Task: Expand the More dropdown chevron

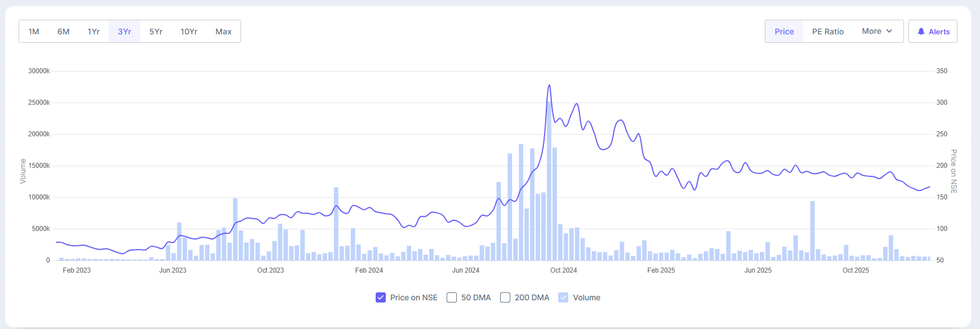Action: [x=889, y=31]
